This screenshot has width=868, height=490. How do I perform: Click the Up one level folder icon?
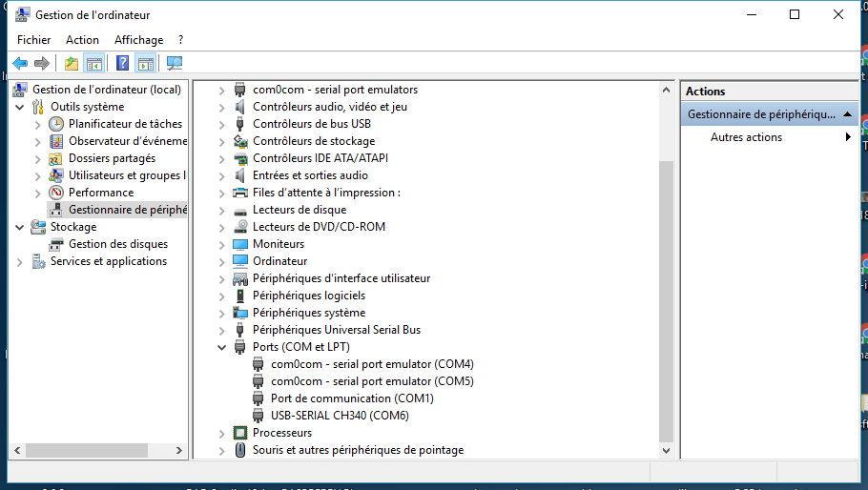(x=72, y=63)
